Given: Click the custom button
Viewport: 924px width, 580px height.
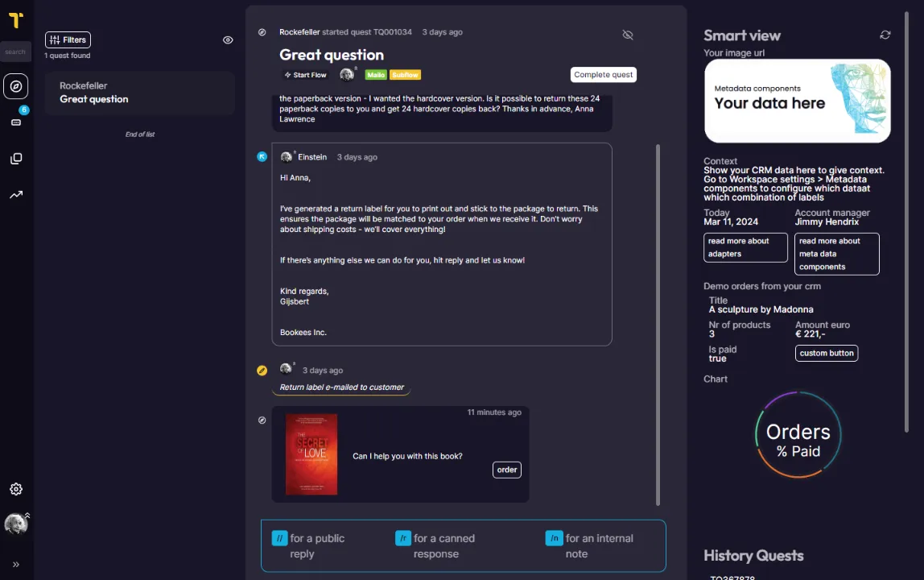Looking at the screenshot, I should click(x=826, y=353).
